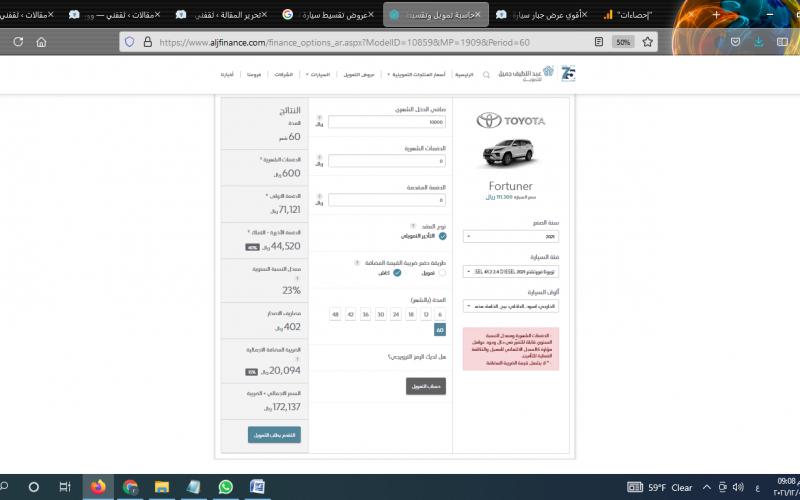Choose the 18 month period
This screenshot has width=800, height=500.
411,314
